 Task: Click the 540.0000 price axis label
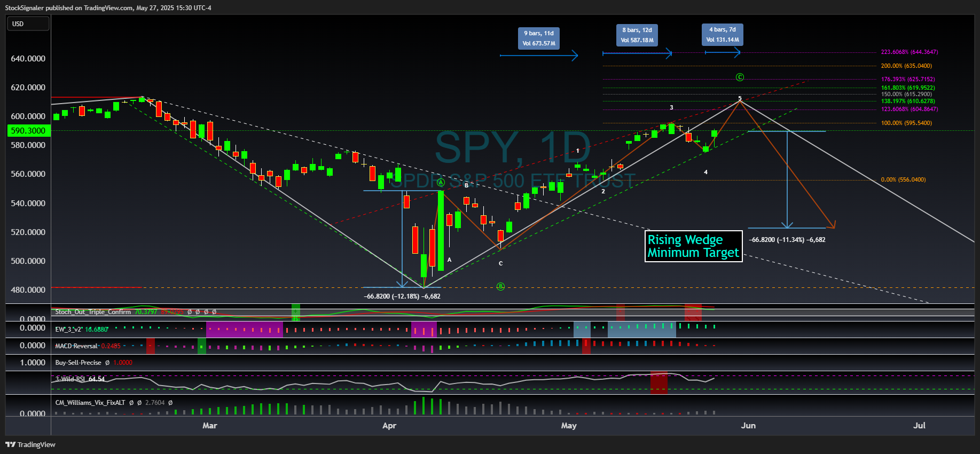click(28, 203)
